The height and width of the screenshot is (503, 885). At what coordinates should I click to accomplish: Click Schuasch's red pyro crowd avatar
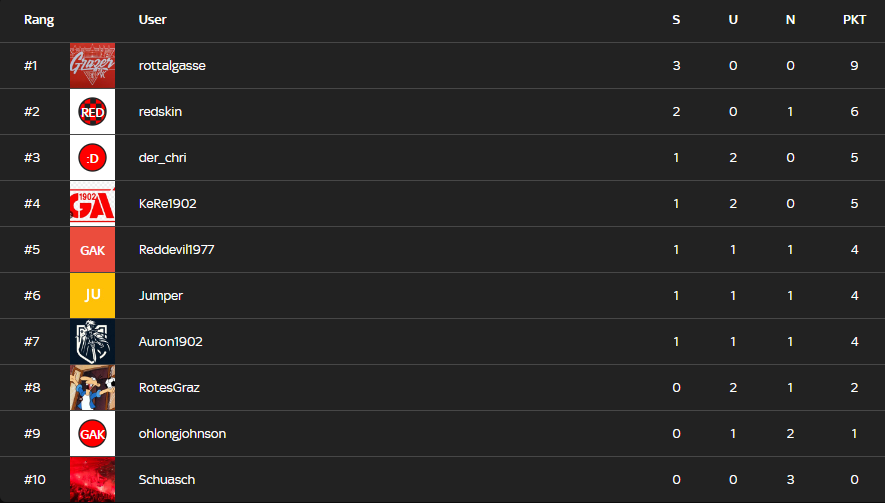point(92,480)
